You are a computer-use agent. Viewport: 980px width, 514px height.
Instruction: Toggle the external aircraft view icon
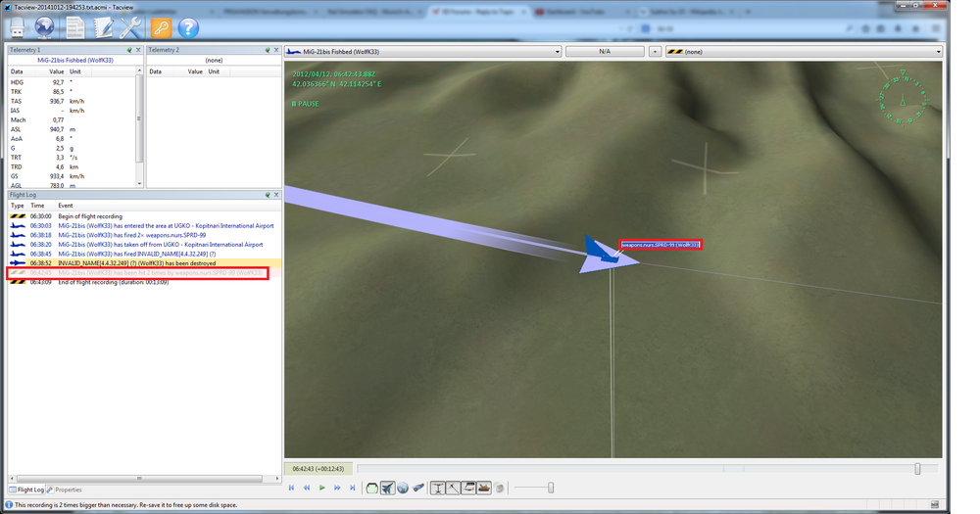click(x=387, y=488)
